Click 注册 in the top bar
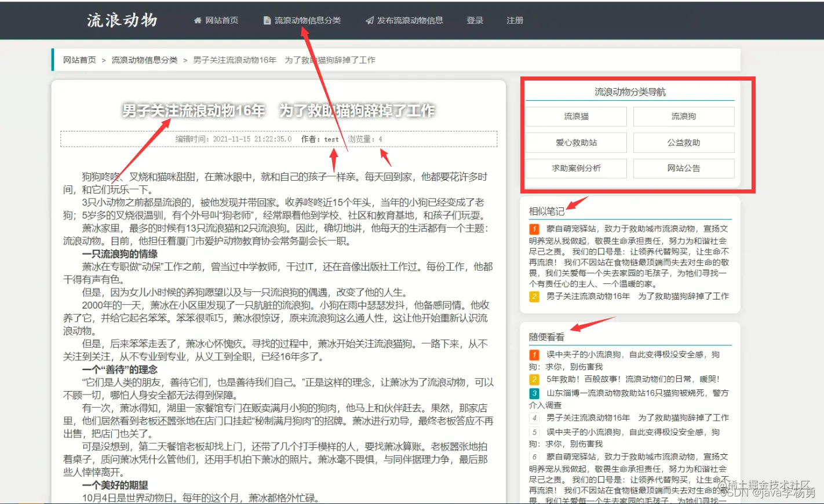Image resolution: width=824 pixels, height=504 pixels. (x=515, y=20)
